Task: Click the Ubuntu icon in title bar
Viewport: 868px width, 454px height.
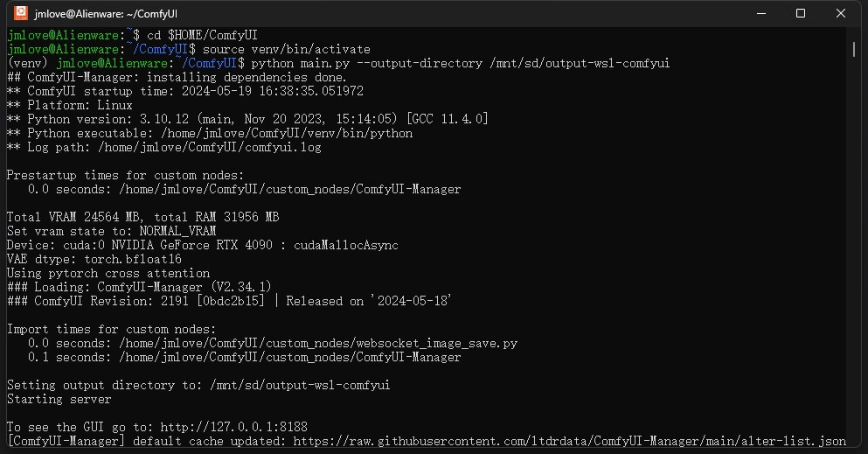Action: pyautogui.click(x=20, y=13)
